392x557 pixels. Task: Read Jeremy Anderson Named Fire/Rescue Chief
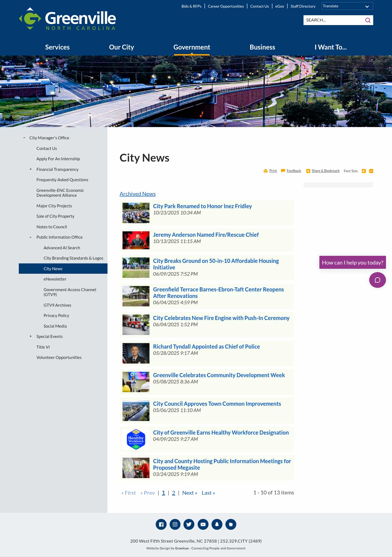point(206,235)
